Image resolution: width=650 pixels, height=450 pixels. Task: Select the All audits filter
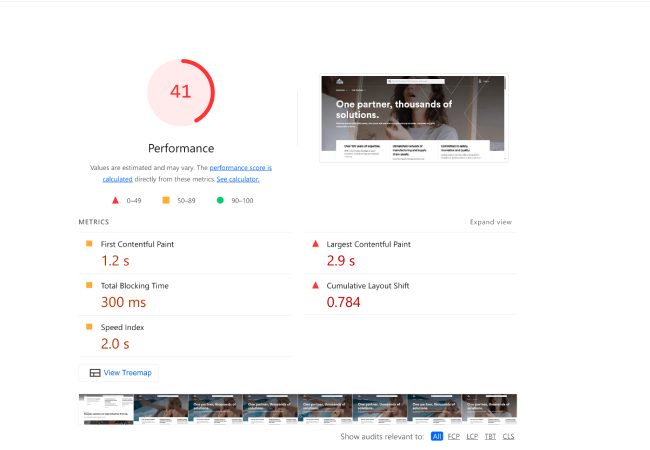(437, 437)
